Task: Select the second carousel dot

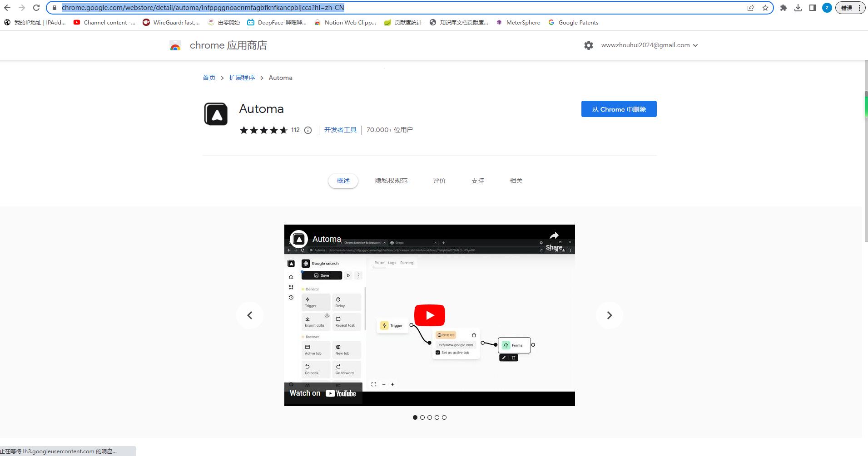Action: click(x=422, y=417)
